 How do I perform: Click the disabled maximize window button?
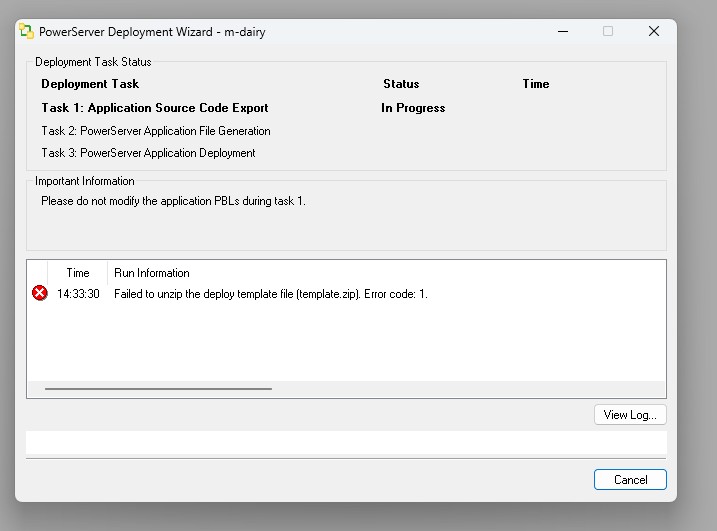[x=607, y=31]
